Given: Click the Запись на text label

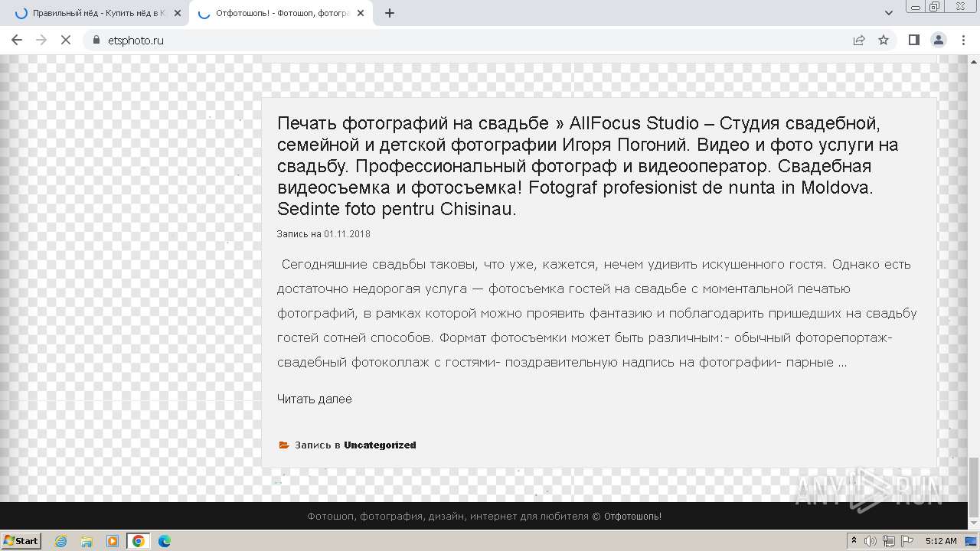Looking at the screenshot, I should [x=299, y=234].
